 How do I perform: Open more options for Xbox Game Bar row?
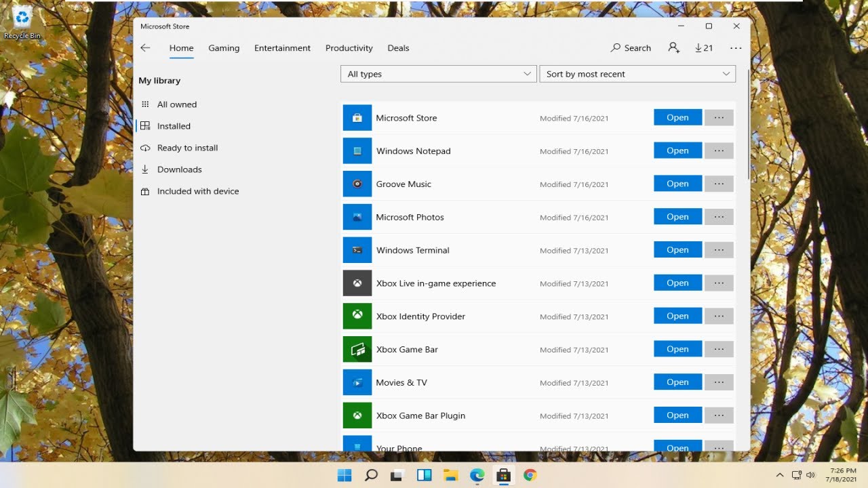click(719, 349)
